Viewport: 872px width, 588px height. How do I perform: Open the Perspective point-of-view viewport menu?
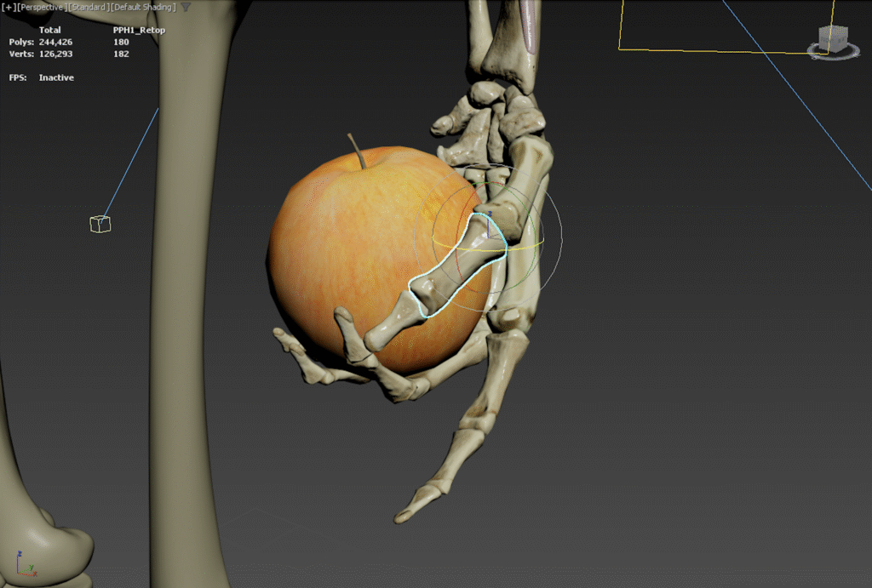41,8
